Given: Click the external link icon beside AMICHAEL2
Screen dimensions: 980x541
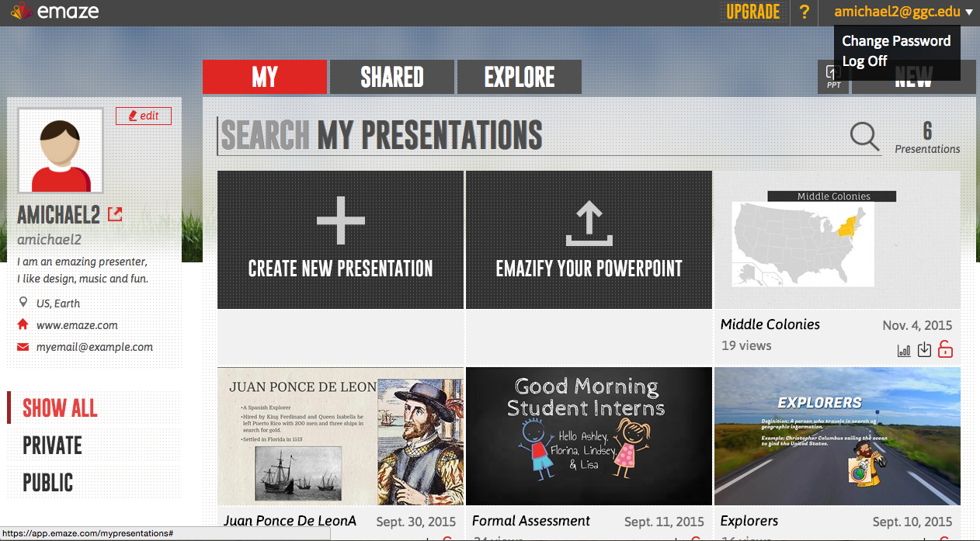Looking at the screenshot, I should pos(115,214).
